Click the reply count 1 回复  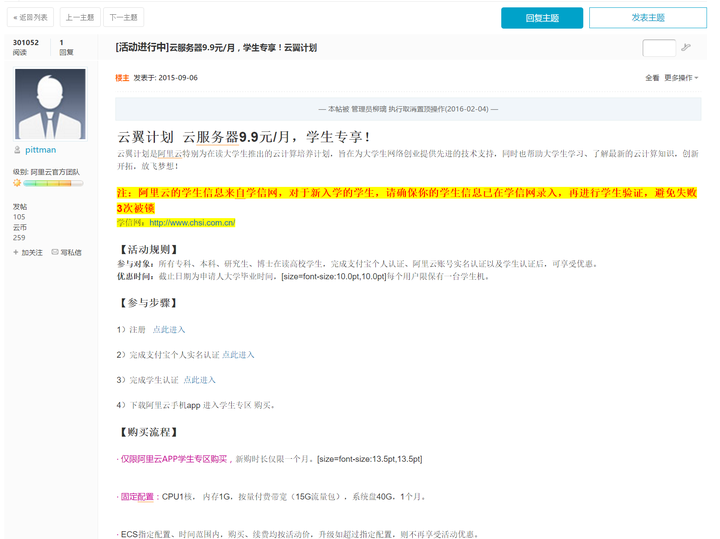pyautogui.click(x=66, y=47)
